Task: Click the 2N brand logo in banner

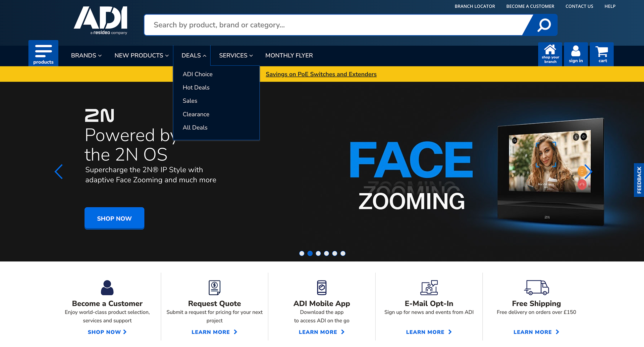Action: tap(100, 115)
